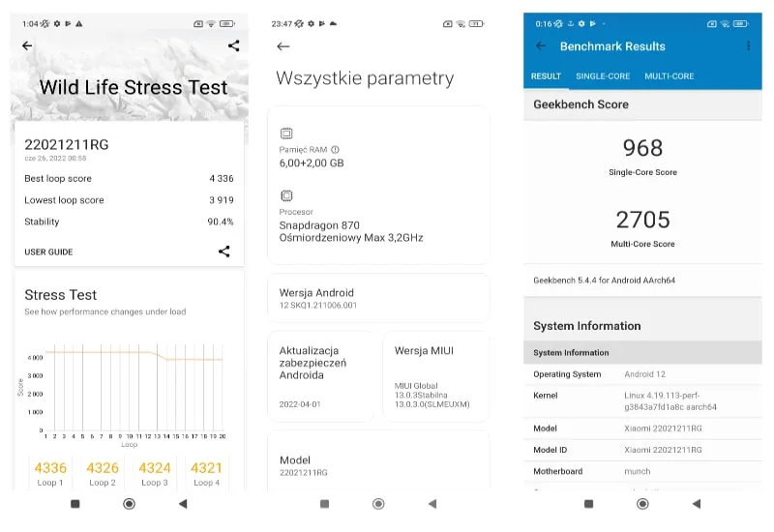The width and height of the screenshot is (774, 532).
Task: Open the USER GUIDE link
Action: tap(48, 251)
